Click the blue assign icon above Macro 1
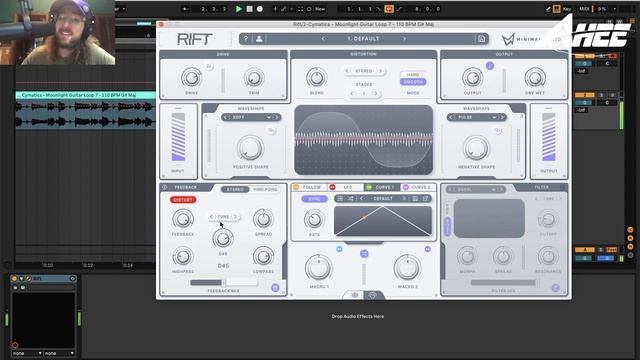 (339, 249)
